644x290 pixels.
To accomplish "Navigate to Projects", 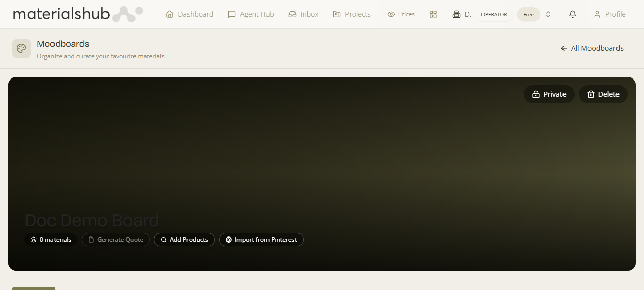I will point(352,14).
